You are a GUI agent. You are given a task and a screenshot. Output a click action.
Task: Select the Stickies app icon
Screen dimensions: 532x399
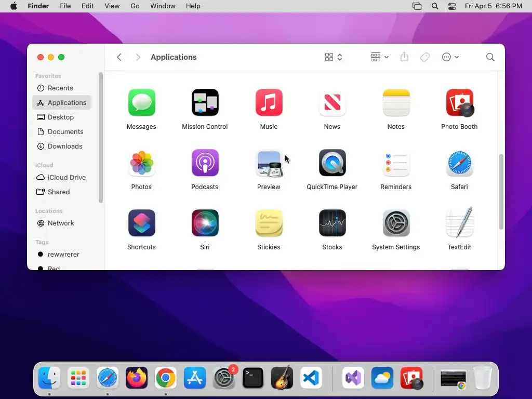point(269,223)
